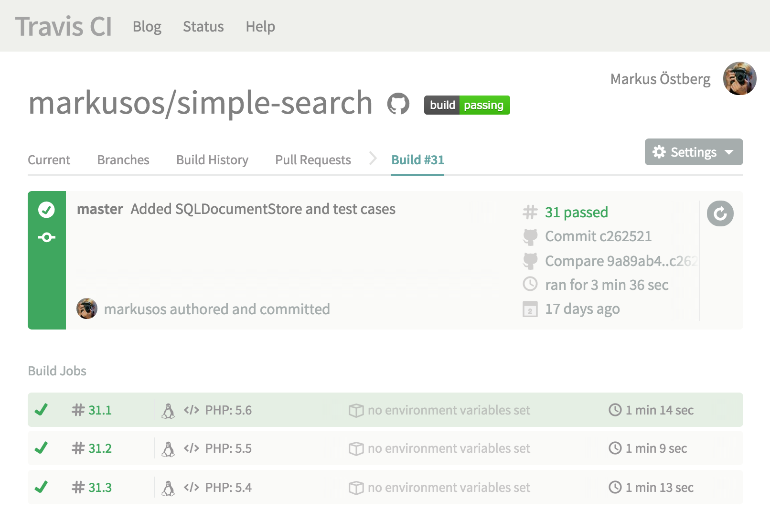
Task: Click PHP: 5.5 label in job row
Action: point(228,448)
